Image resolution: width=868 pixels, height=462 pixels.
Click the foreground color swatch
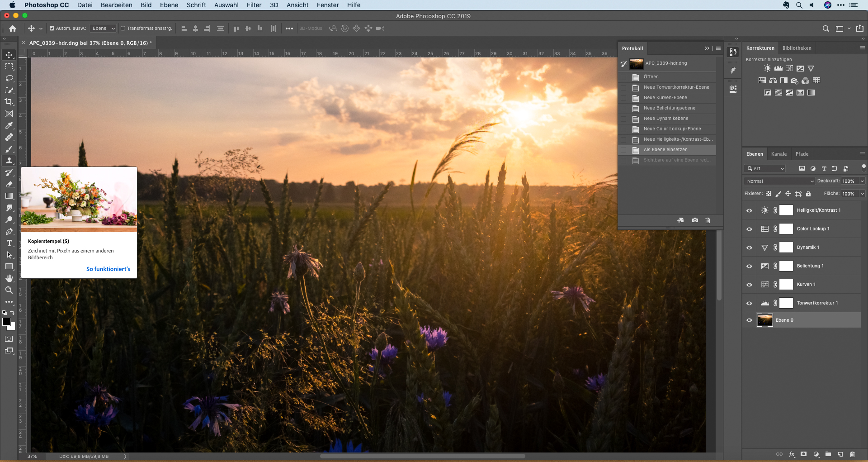coord(6,322)
